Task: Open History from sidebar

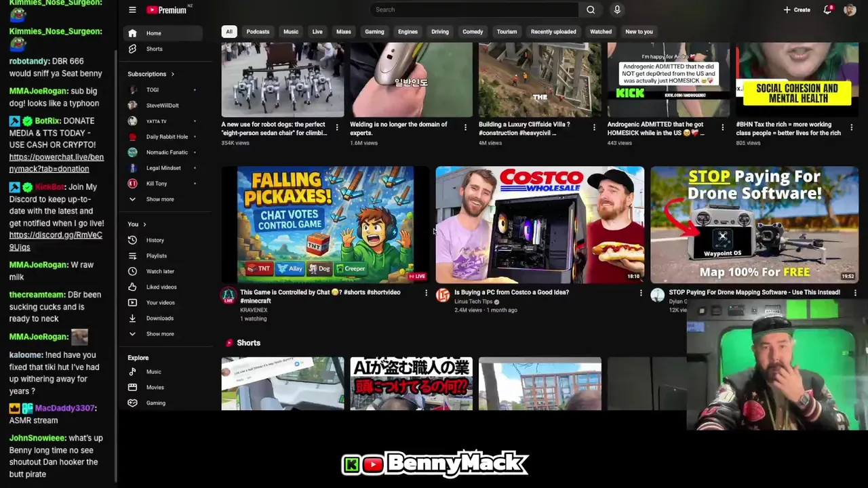Action: tap(163, 240)
